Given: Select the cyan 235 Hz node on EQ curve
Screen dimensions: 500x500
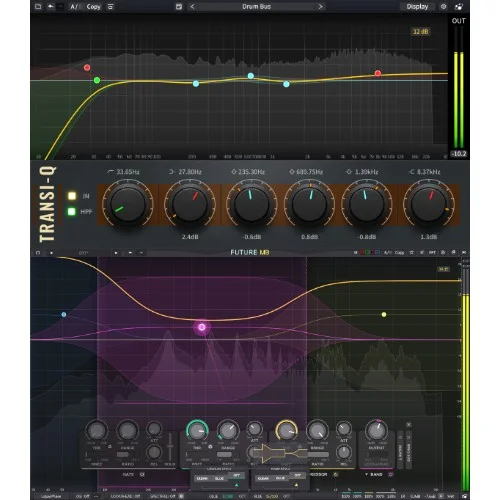Looking at the screenshot, I should (x=196, y=83).
